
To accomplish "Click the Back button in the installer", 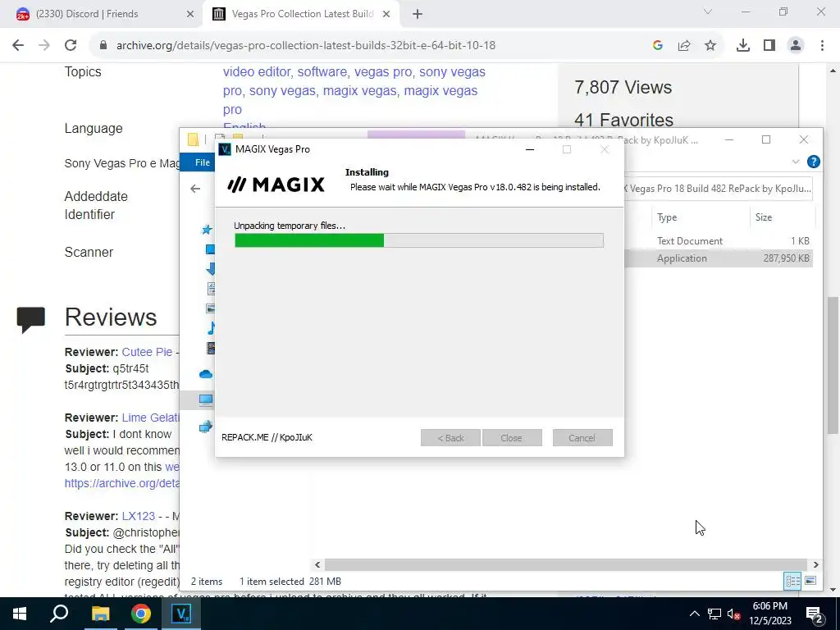I will click(x=450, y=438).
